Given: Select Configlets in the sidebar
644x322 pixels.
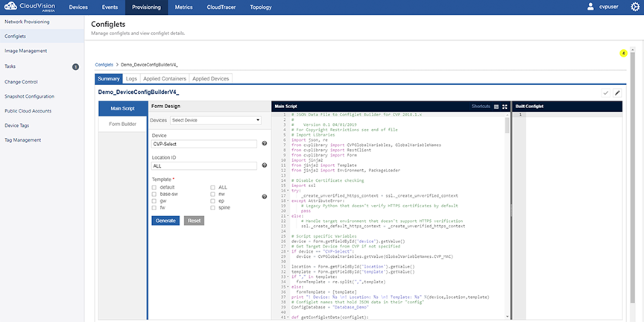Looking at the screenshot, I should pyautogui.click(x=42, y=36).
